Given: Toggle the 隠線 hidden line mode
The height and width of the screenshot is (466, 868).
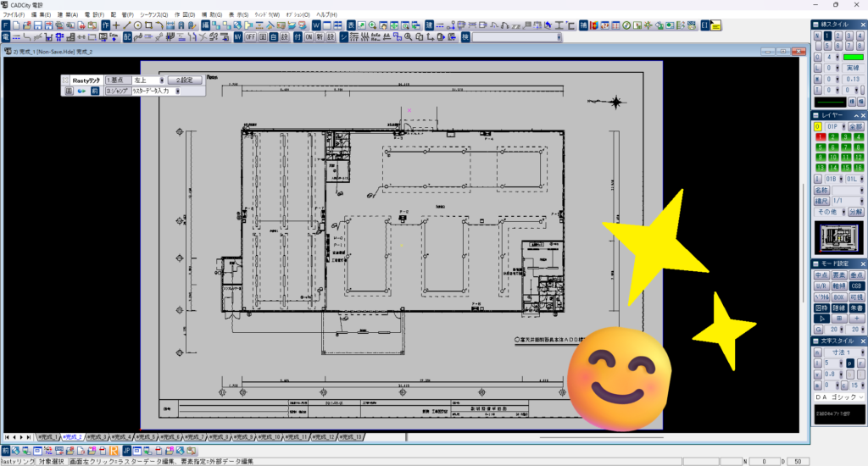Looking at the screenshot, I should pos(839,308).
